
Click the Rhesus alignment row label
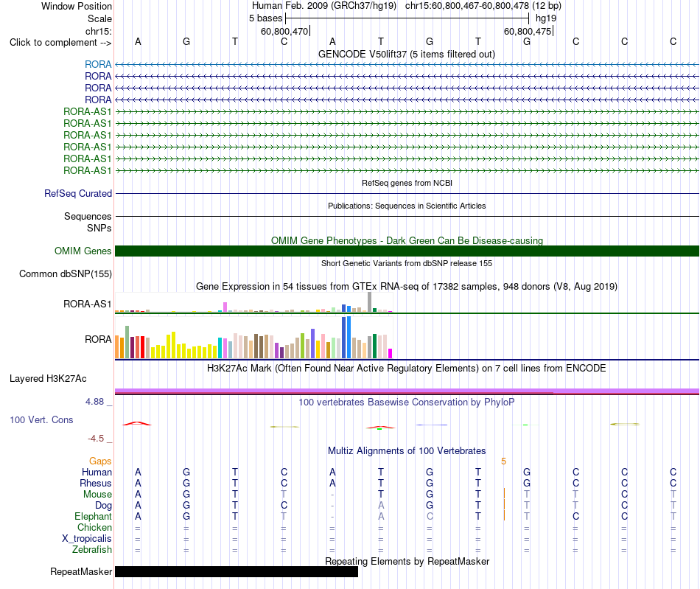pyautogui.click(x=96, y=483)
